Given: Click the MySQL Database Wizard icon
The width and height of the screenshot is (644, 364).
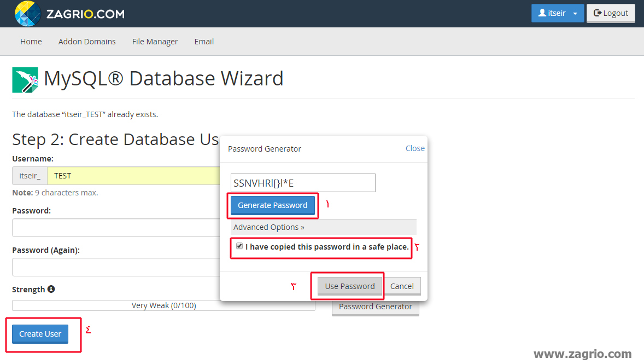Looking at the screenshot, I should pyautogui.click(x=25, y=80).
